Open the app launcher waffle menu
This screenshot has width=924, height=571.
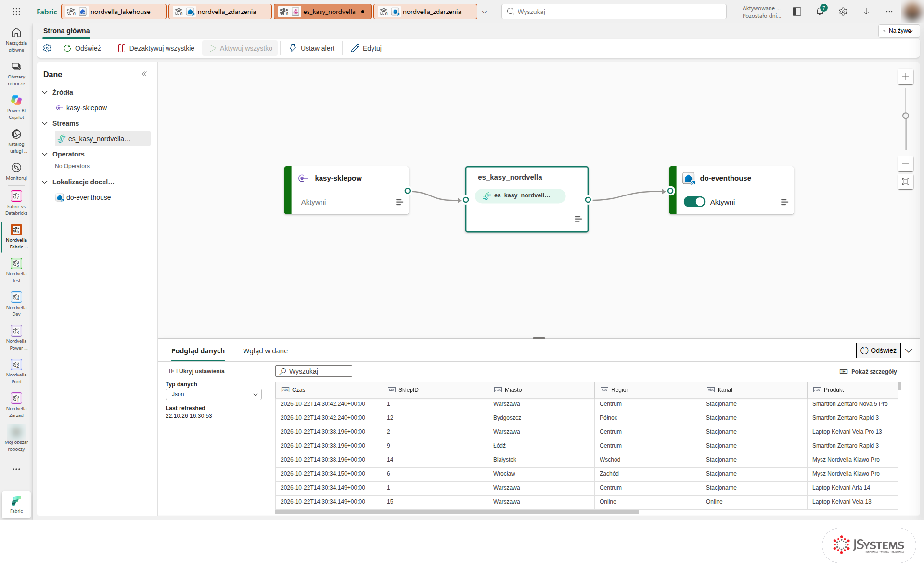tap(16, 12)
